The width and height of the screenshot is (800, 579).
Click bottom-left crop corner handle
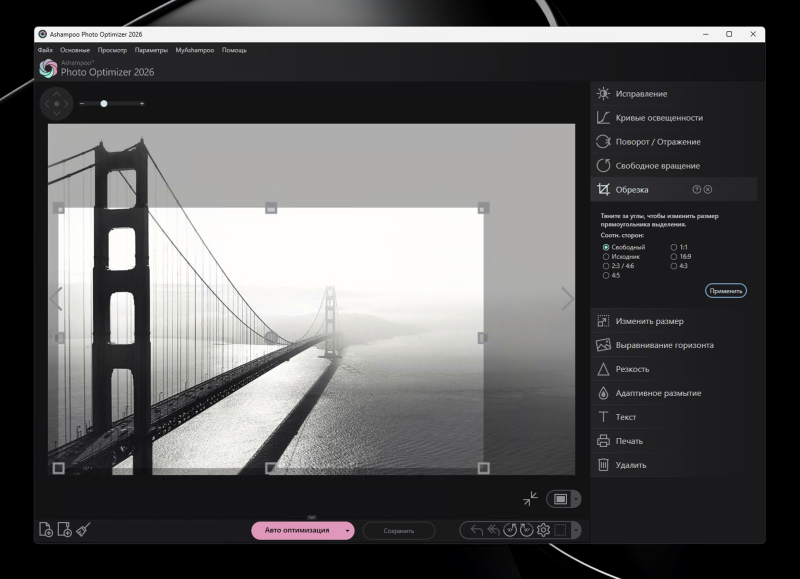click(59, 468)
